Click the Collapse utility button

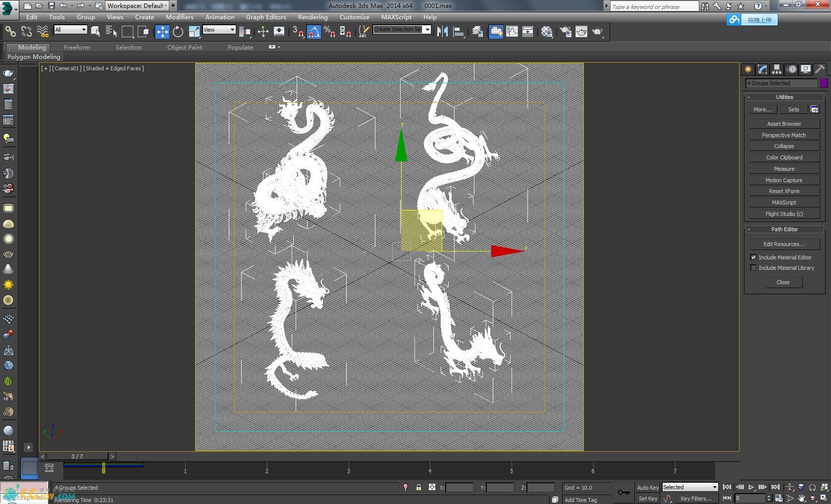pos(784,146)
